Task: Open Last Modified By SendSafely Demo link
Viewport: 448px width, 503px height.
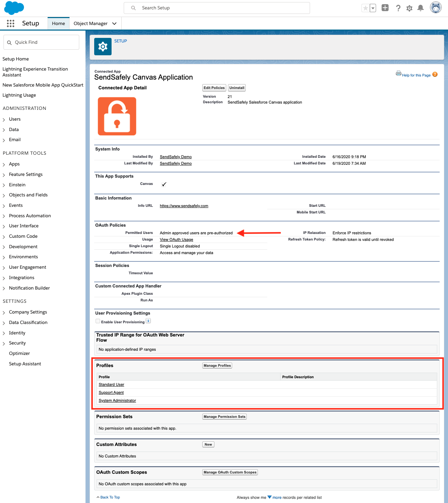Action: [x=176, y=163]
